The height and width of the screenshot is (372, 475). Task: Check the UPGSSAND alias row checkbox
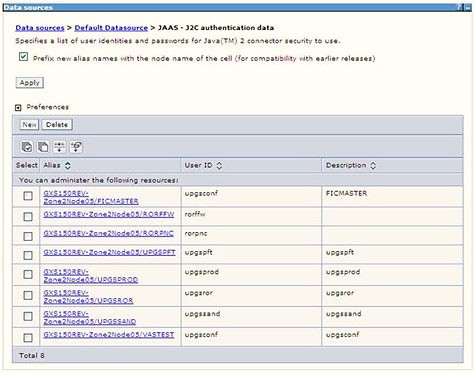point(28,316)
